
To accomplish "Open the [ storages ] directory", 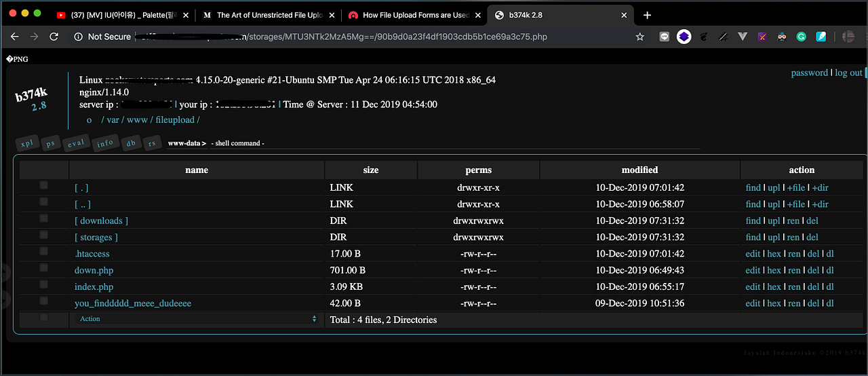I will 96,238.
